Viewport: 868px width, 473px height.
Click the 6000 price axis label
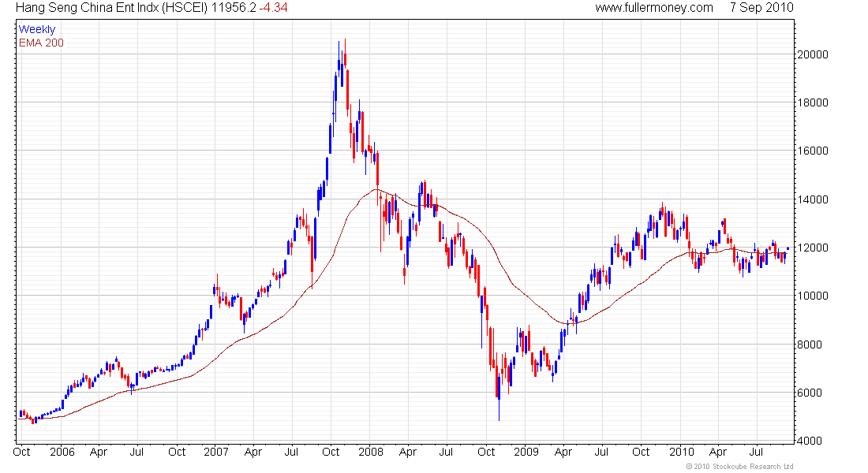[810, 393]
